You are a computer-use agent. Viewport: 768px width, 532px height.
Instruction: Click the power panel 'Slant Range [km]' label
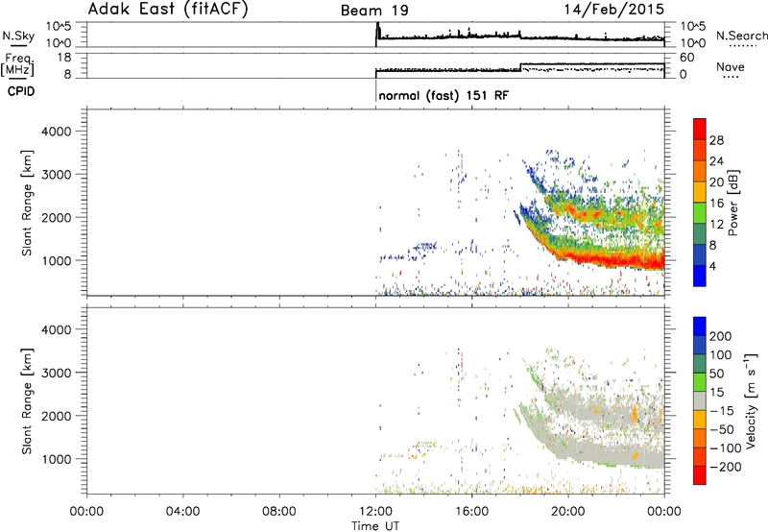[27, 203]
